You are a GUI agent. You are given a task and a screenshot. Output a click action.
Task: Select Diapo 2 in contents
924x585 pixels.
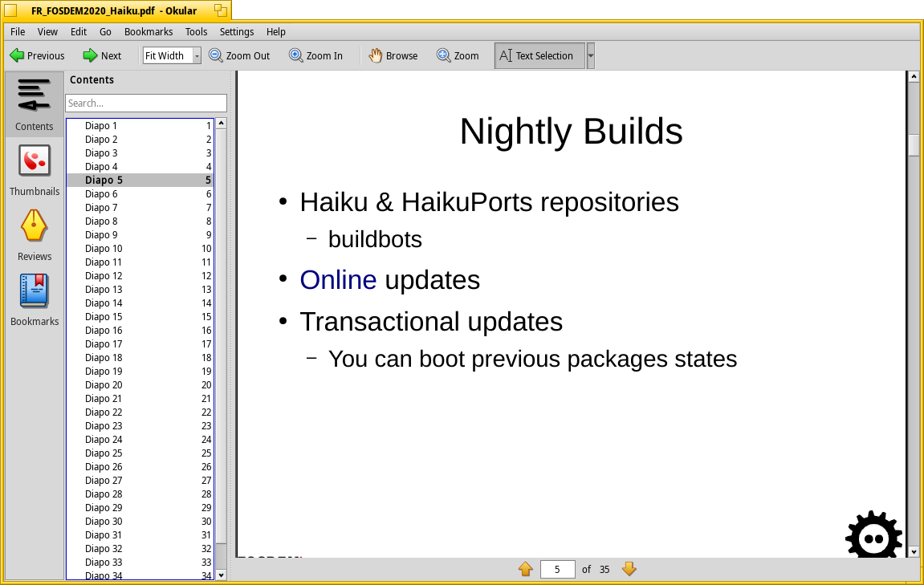point(140,139)
